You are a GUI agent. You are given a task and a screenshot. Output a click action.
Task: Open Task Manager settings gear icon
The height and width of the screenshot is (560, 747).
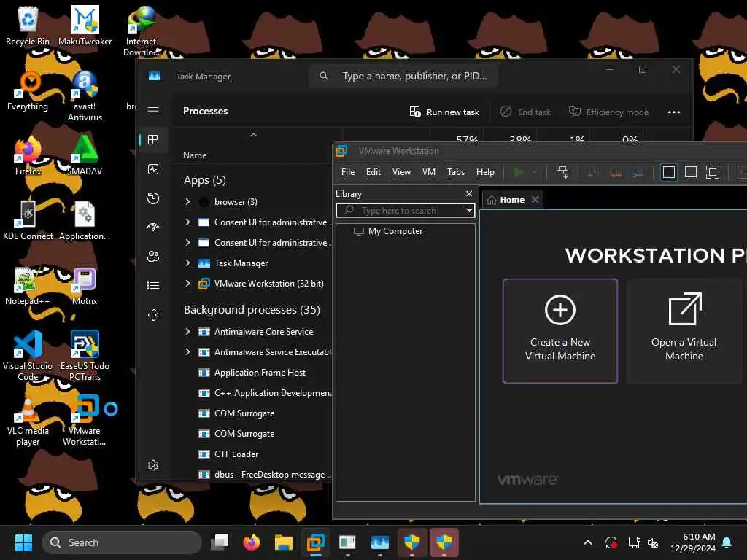[153, 465]
